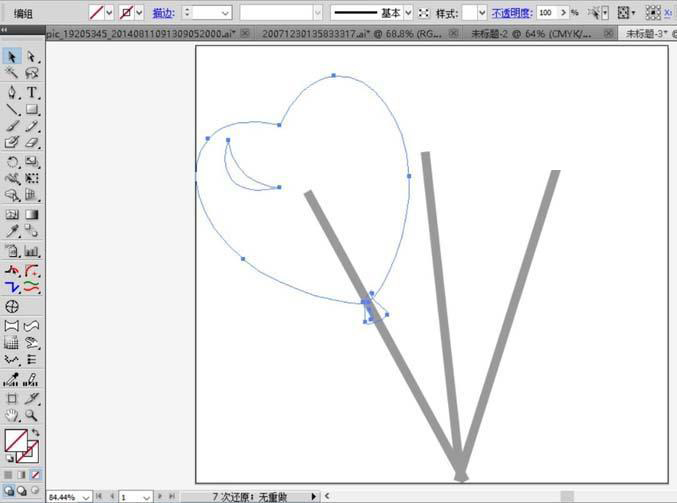Click the Fill color box in toolbox
This screenshot has height=503, width=677.
pos(16,440)
